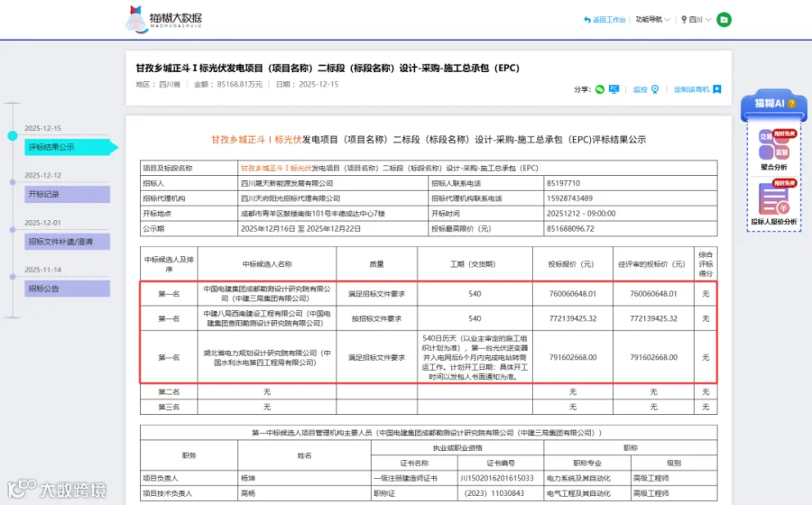This screenshot has width=812, height=505.
Task: Click candidate 湖北省电力规划设计研究院有限公司 cell
Action: click(267, 357)
